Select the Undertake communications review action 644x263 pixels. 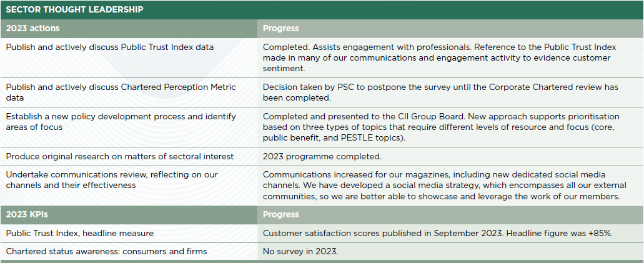[112, 179]
